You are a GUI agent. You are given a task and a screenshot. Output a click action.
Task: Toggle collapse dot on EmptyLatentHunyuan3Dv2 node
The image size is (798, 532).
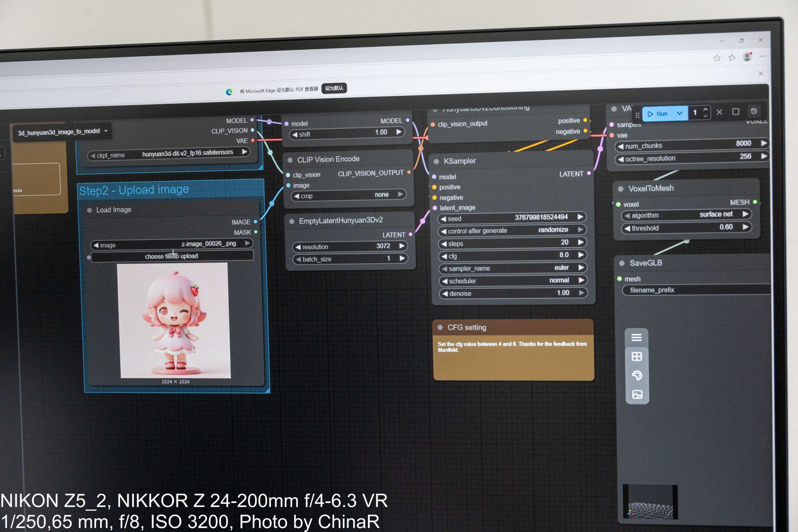292,222
